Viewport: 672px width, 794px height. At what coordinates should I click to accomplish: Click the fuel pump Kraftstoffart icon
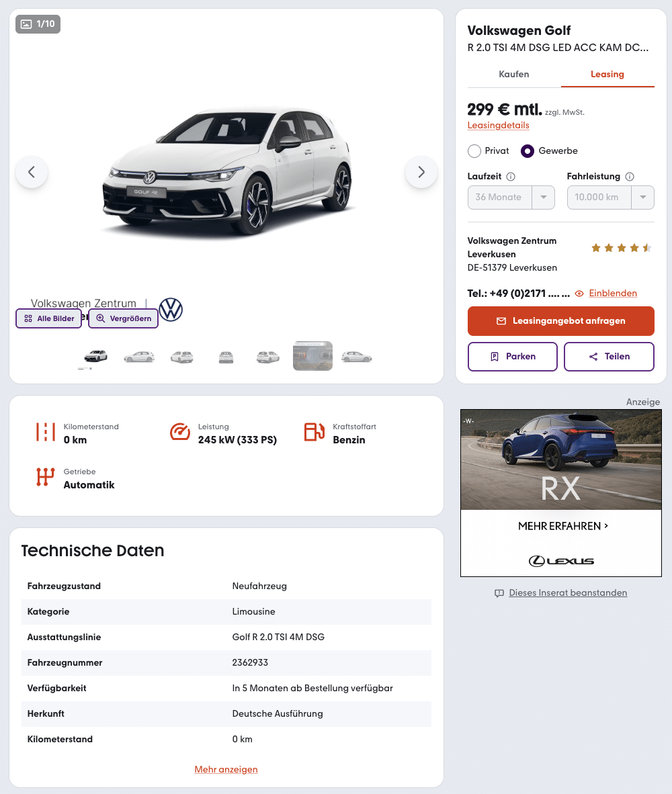coord(314,432)
